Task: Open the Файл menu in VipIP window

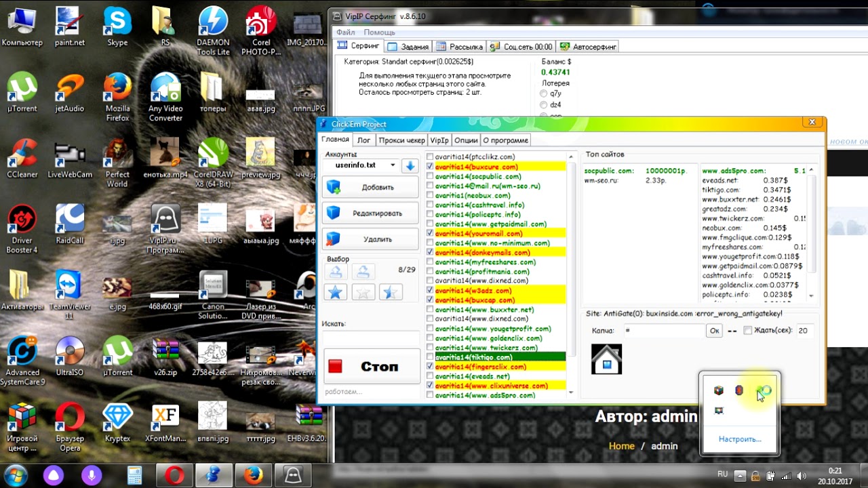Action: [345, 33]
